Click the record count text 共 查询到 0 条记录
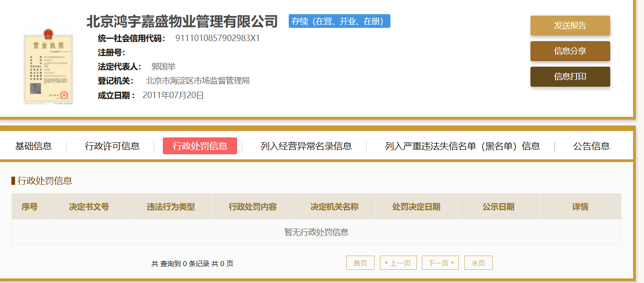 (180, 263)
